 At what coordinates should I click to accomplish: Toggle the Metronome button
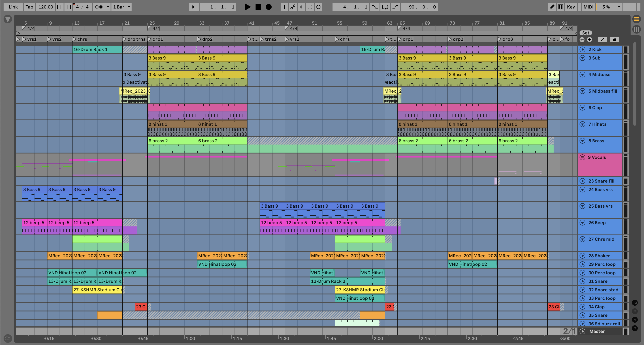pos(99,7)
